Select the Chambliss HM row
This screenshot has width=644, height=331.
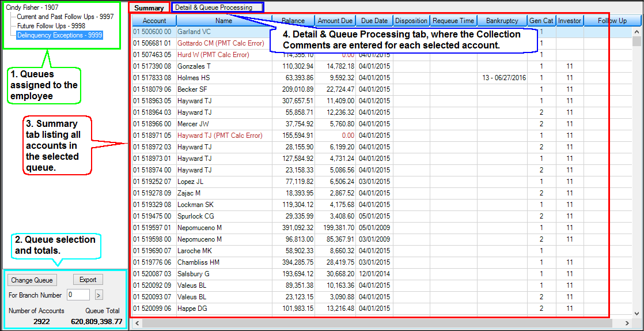(x=382, y=261)
